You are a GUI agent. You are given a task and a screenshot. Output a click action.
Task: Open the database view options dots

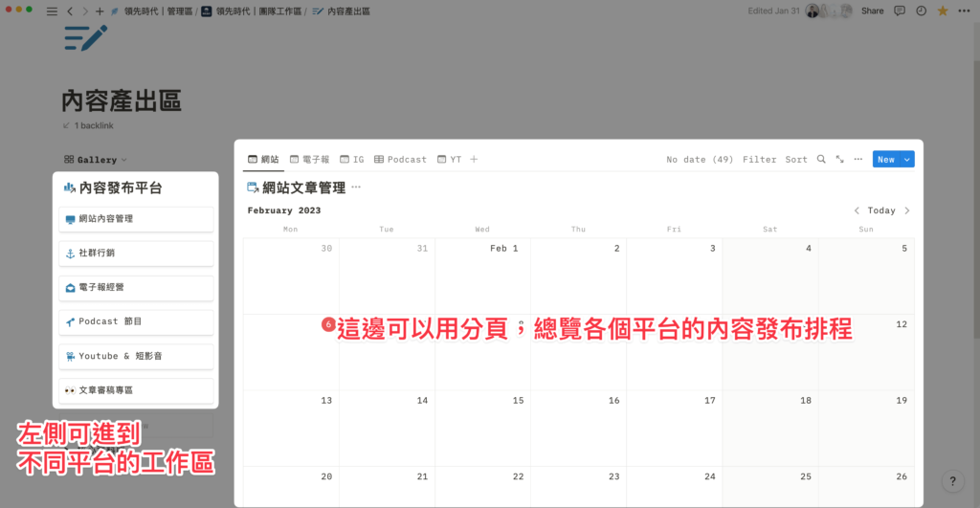pos(858,160)
